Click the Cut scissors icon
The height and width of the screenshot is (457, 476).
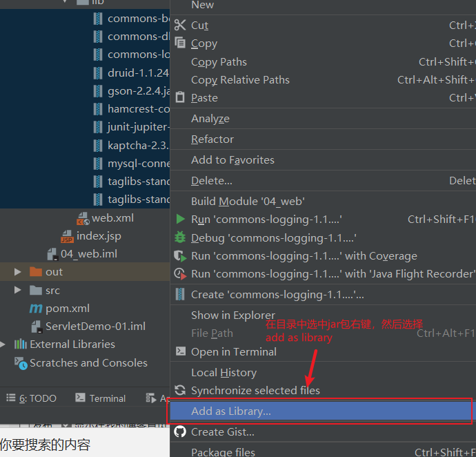180,25
